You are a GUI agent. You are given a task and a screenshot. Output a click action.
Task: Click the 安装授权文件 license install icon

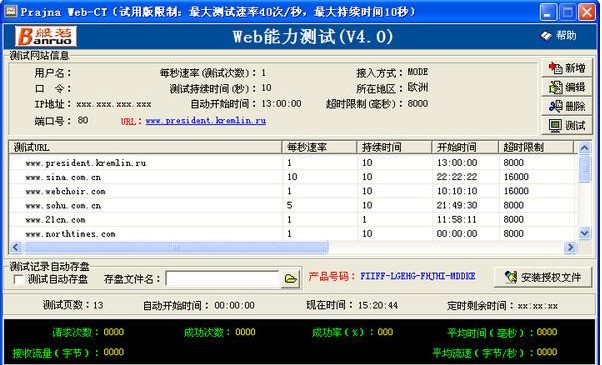[x=511, y=277]
